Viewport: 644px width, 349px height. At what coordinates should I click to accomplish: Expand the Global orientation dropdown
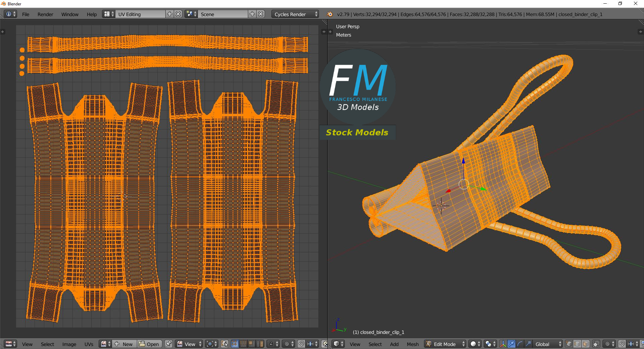(548, 344)
